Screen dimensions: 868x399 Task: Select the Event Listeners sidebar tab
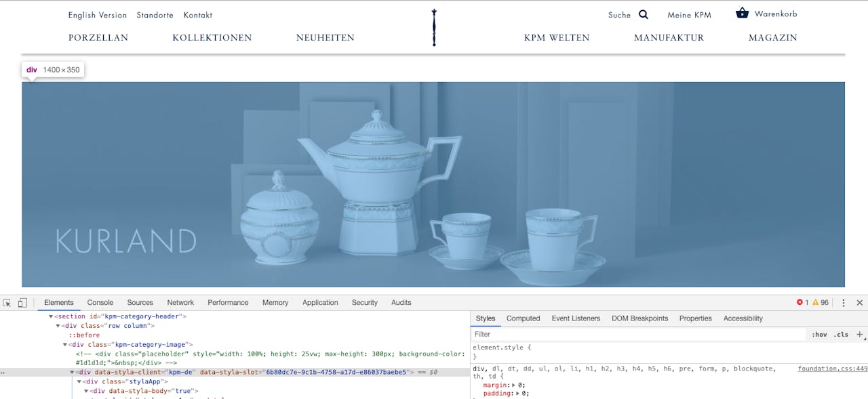tap(576, 318)
